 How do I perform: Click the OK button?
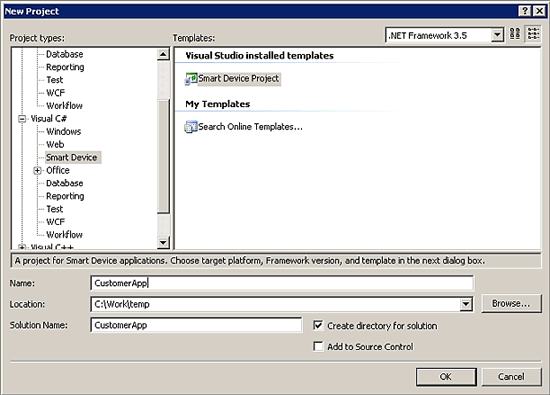446,377
